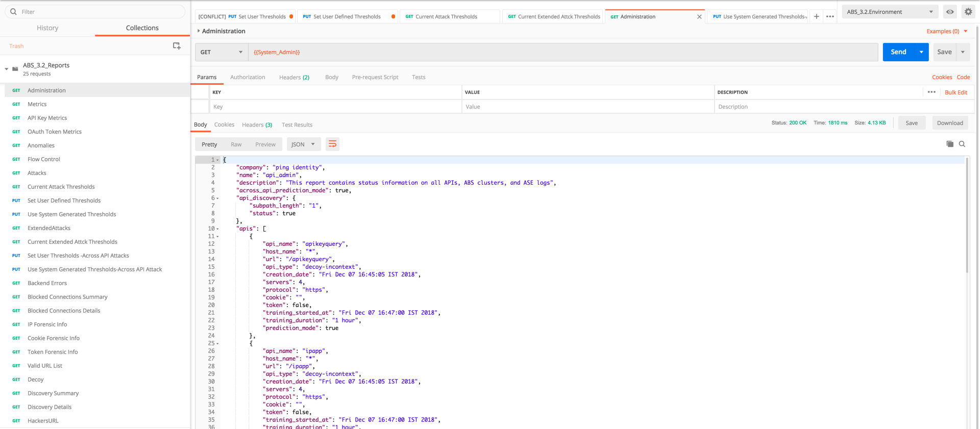Screen dimensions: 980x429
Task: Open the environment quick look eye icon
Action: [x=950, y=12]
